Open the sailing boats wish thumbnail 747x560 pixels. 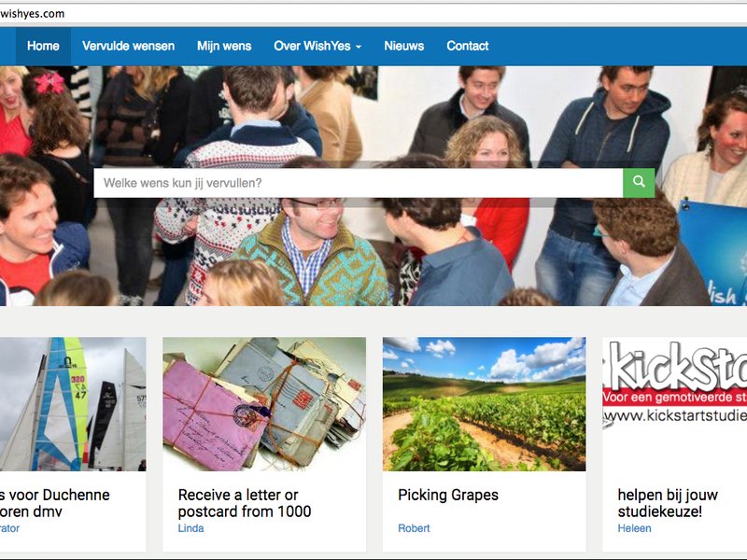coord(73,404)
